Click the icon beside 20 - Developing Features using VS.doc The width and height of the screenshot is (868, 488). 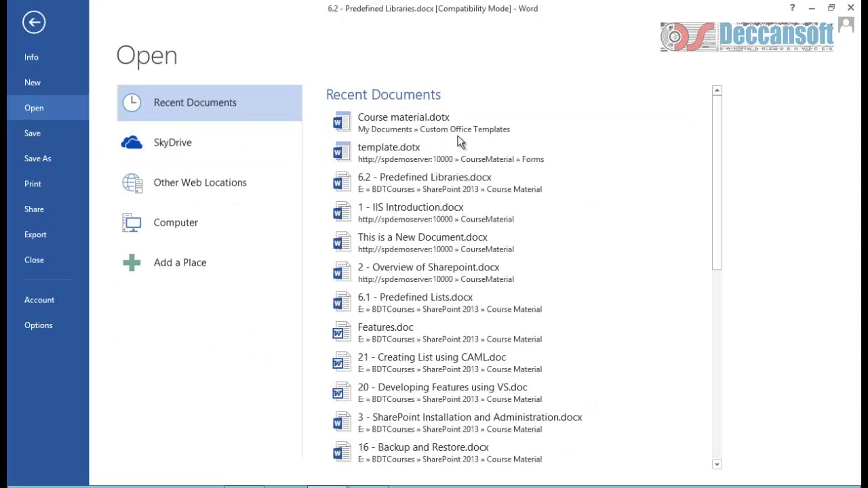pos(342,392)
